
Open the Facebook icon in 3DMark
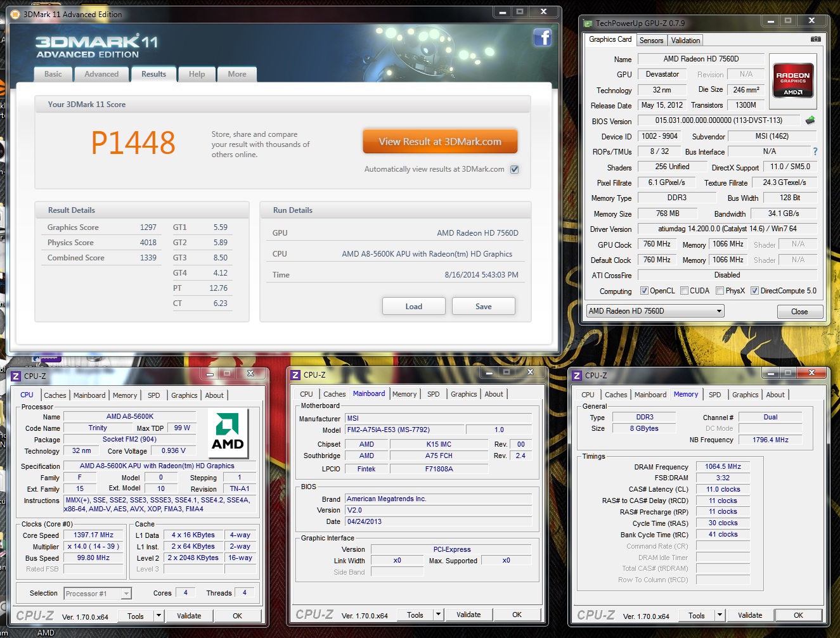tap(543, 38)
